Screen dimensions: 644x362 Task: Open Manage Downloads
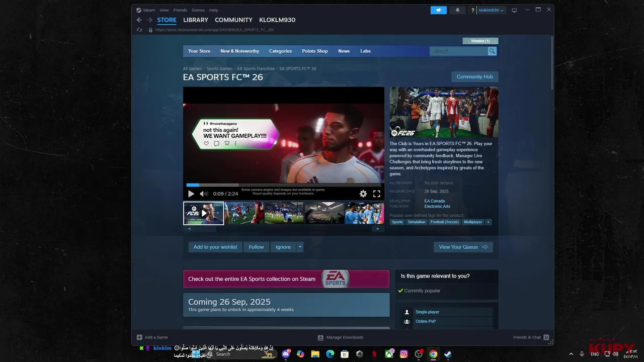pyautogui.click(x=341, y=337)
